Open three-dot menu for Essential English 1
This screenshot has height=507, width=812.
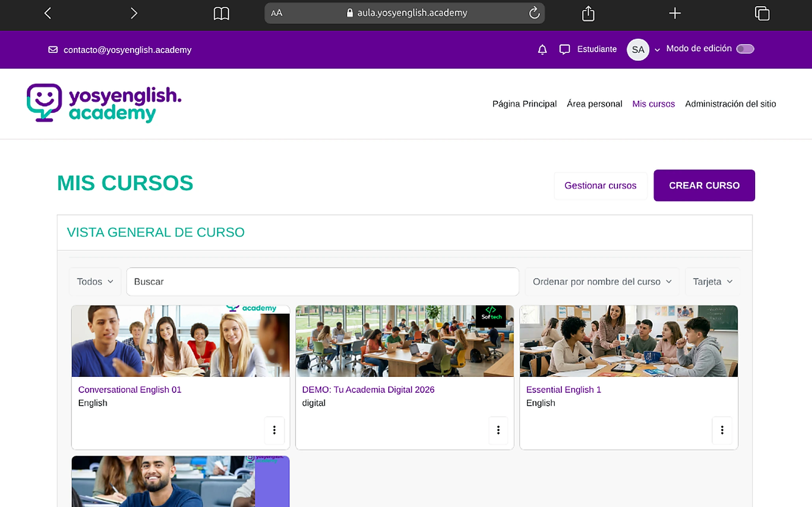click(x=722, y=430)
